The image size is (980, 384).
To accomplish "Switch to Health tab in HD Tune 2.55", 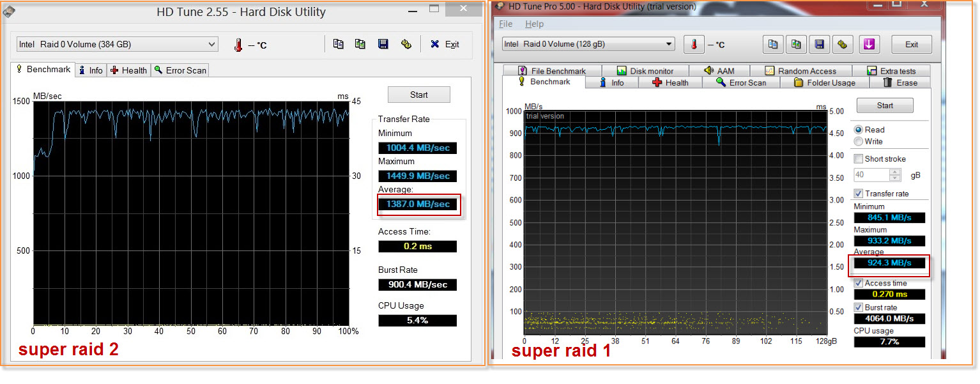I will (128, 70).
